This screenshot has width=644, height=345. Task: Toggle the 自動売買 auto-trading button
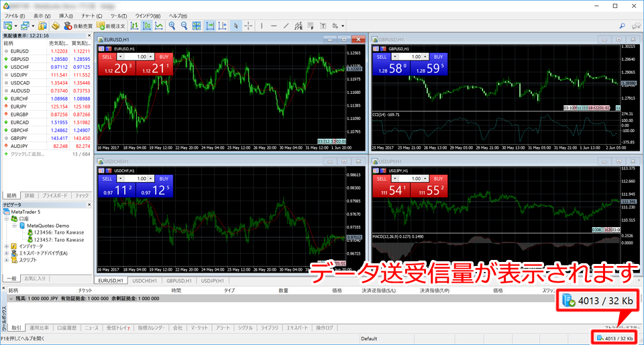pos(78,26)
